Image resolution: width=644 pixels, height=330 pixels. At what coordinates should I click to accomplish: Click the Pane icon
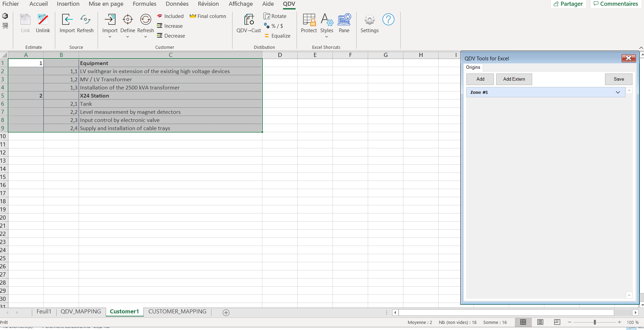(344, 20)
